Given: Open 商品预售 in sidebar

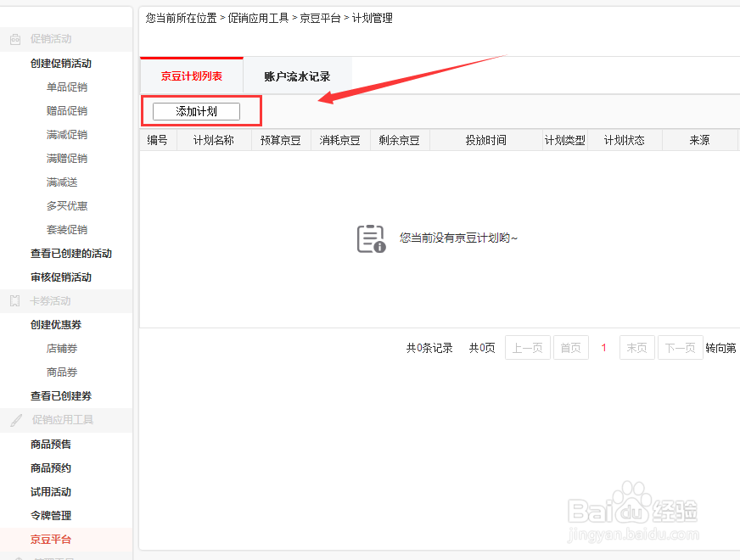Looking at the screenshot, I should [x=51, y=445].
